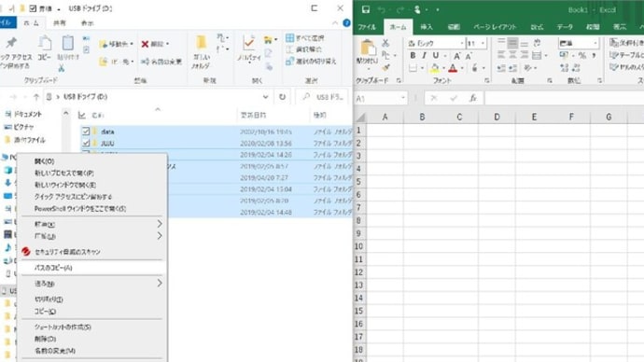This screenshot has height=362, width=644.
Task: Increase font size with the large A
Action: tap(456, 56)
